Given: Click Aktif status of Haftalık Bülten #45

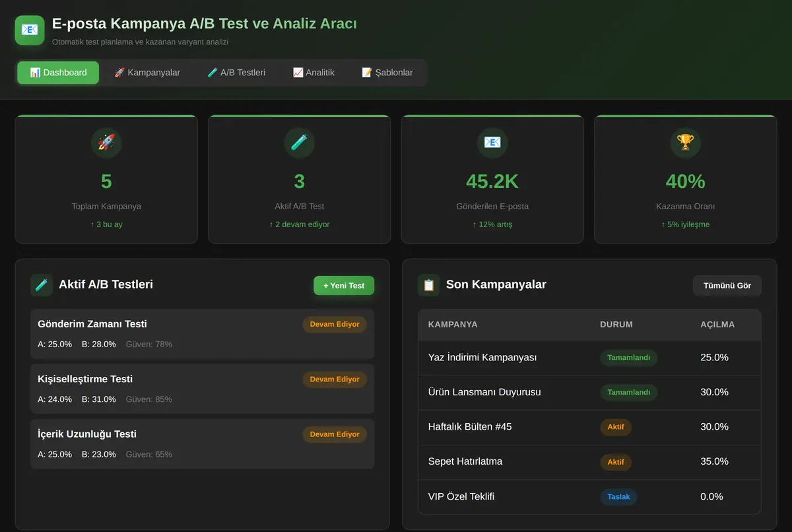Looking at the screenshot, I should 616,427.
